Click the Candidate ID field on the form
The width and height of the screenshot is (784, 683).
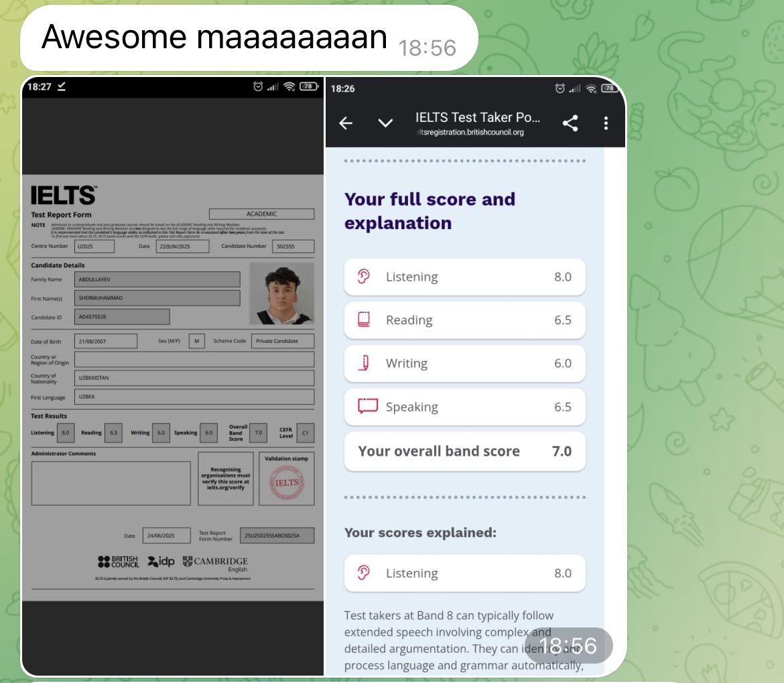[x=122, y=317]
